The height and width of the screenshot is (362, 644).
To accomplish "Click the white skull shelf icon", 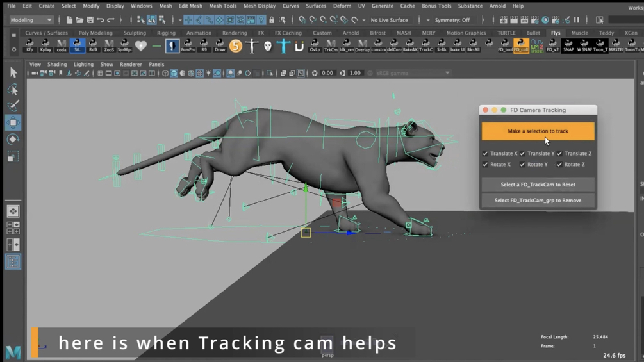I will click(268, 45).
